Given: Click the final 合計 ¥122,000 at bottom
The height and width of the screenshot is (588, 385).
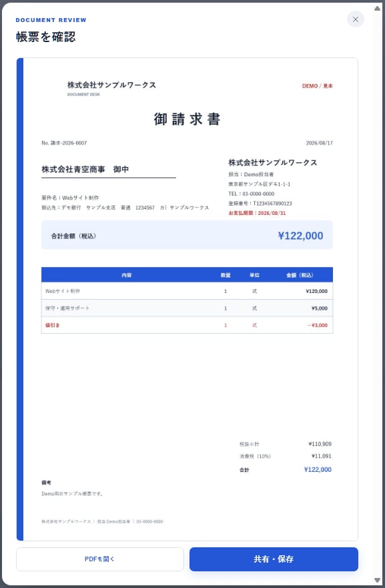Looking at the screenshot, I should [318, 469].
